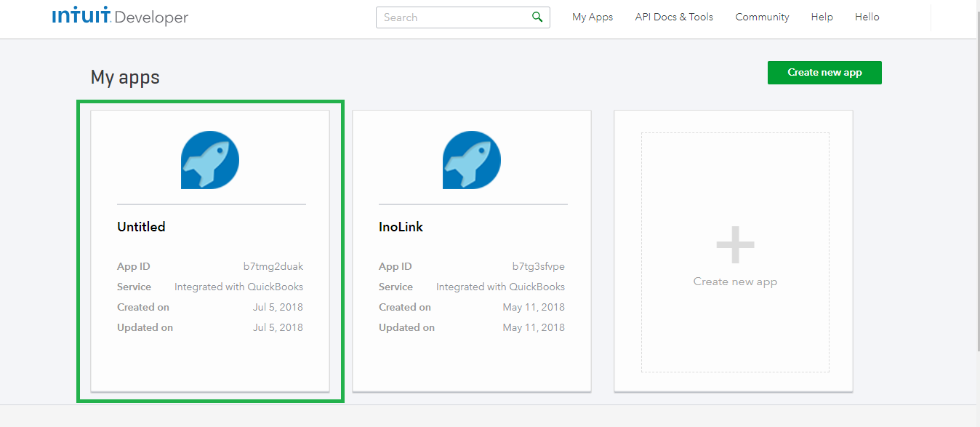Go to Community page
Image resolution: width=980 pixels, height=427 pixels.
click(x=762, y=17)
